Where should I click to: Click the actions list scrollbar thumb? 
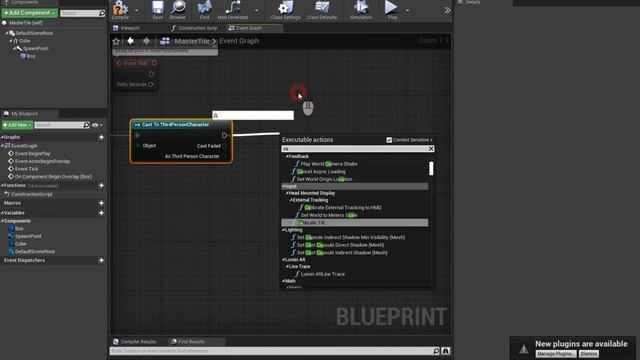[431, 168]
